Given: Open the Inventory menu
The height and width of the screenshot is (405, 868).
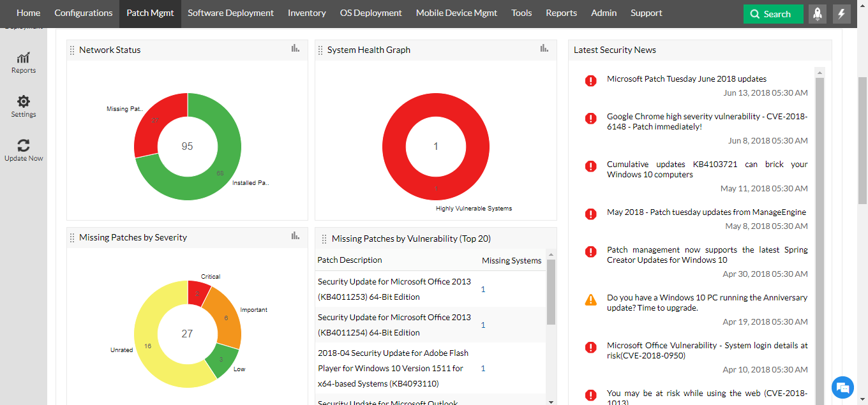Looking at the screenshot, I should click(306, 13).
